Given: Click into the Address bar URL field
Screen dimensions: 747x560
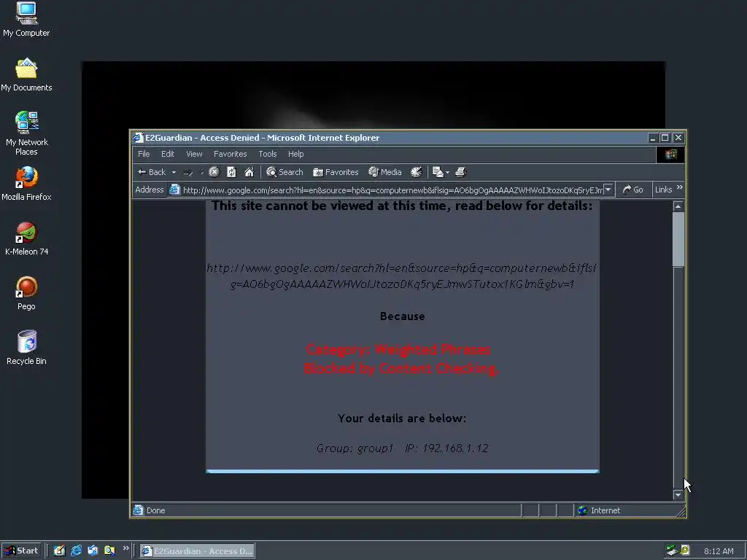Looking at the screenshot, I should tap(392, 190).
